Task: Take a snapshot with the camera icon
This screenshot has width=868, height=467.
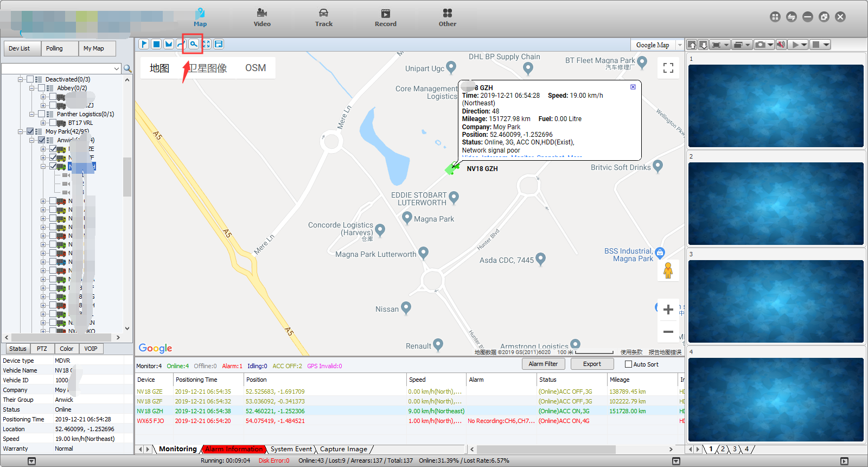Action: [761, 45]
